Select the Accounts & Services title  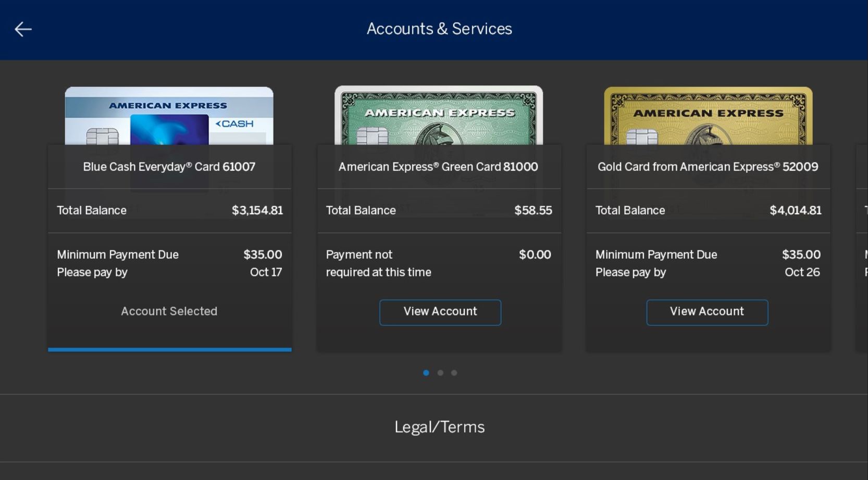[x=439, y=29]
